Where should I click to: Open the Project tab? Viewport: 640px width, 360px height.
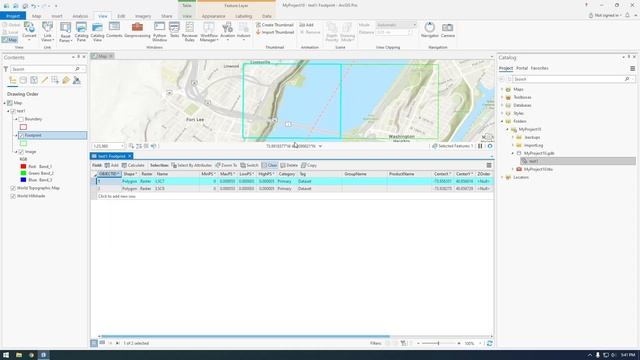pyautogui.click(x=13, y=16)
